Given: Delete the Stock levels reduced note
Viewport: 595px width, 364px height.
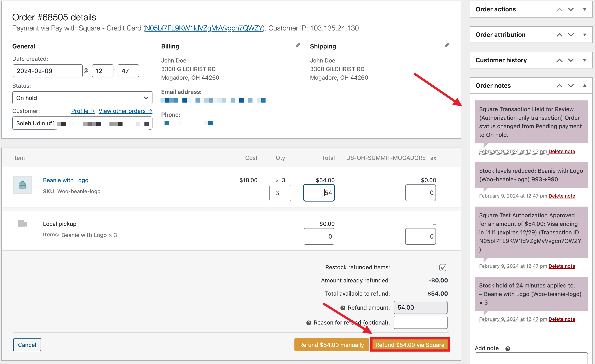Looking at the screenshot, I should tap(562, 196).
